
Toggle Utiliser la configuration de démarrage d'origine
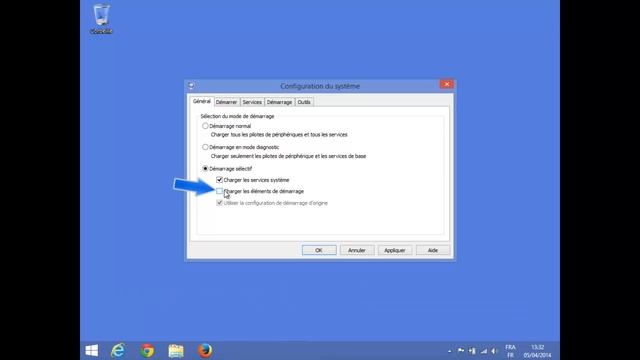(x=220, y=203)
